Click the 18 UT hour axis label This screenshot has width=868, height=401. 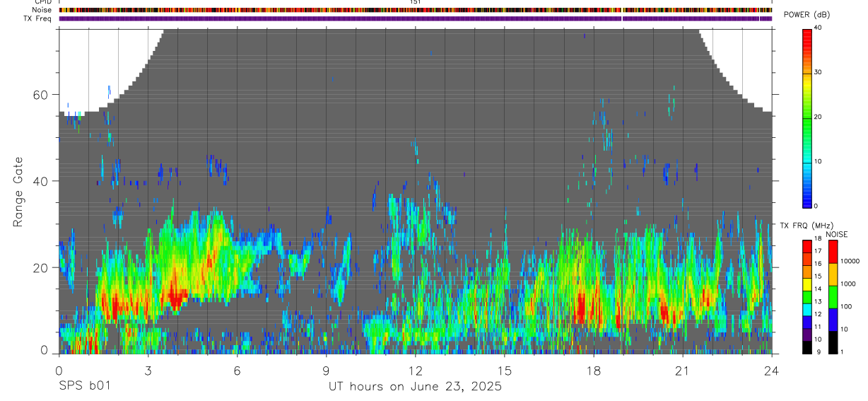click(593, 371)
